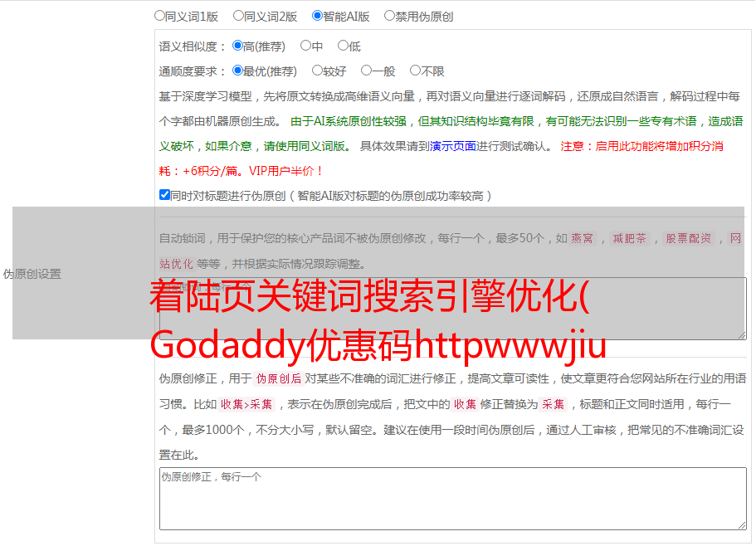
Task: Set 语义相似度 to 低
Action: coord(343,46)
